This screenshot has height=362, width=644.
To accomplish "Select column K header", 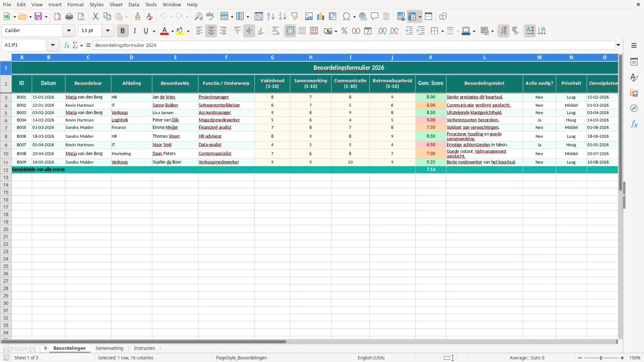I will click(x=430, y=57).
